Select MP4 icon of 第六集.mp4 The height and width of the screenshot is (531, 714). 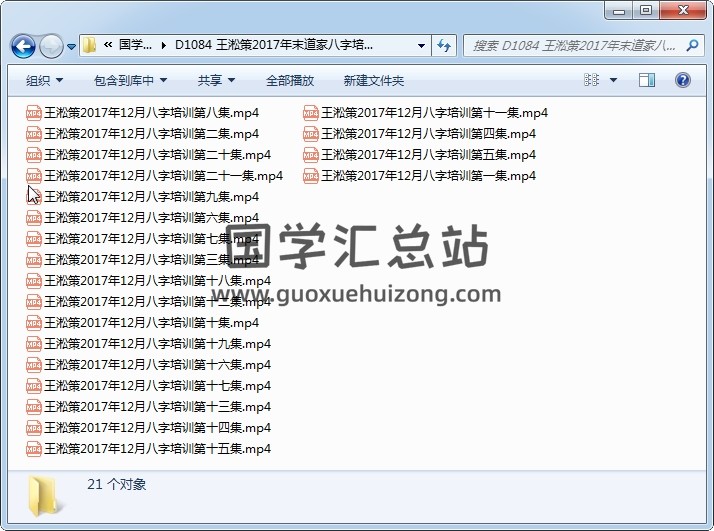(x=34, y=218)
